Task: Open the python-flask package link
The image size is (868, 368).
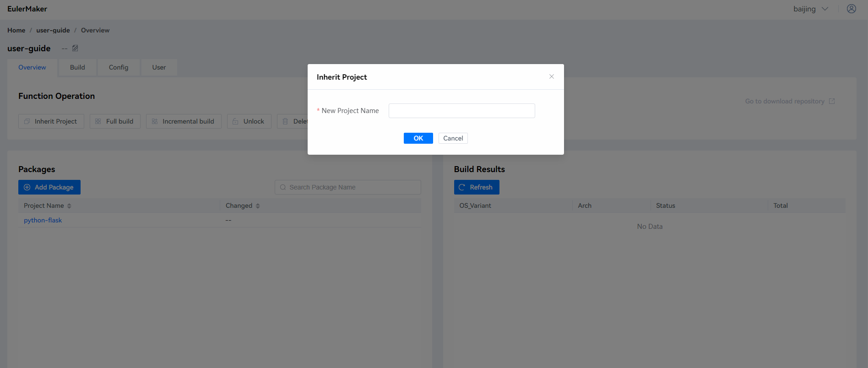Action: click(x=43, y=220)
